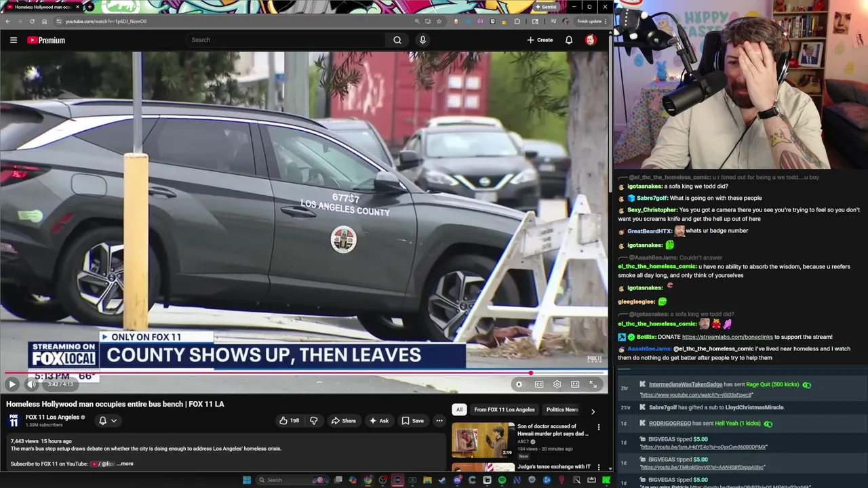Switch to theater mode

tap(575, 384)
